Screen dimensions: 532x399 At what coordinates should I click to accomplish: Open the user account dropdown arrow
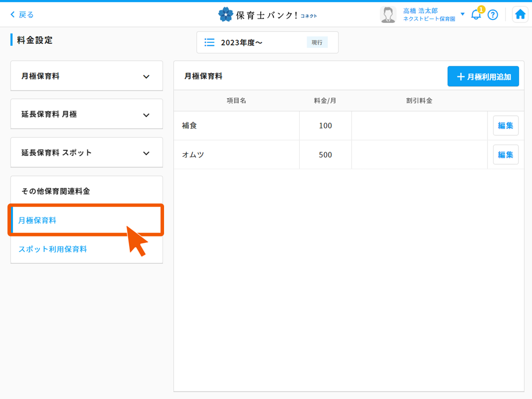click(462, 14)
